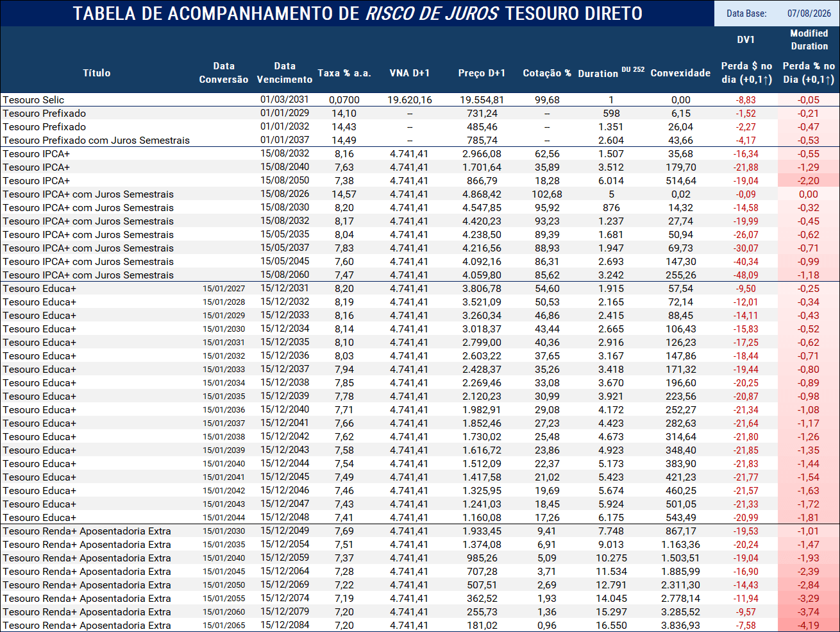Click the "Tesouro Selic" row title
Image resolution: width=840 pixels, height=632 pixels.
[x=33, y=100]
